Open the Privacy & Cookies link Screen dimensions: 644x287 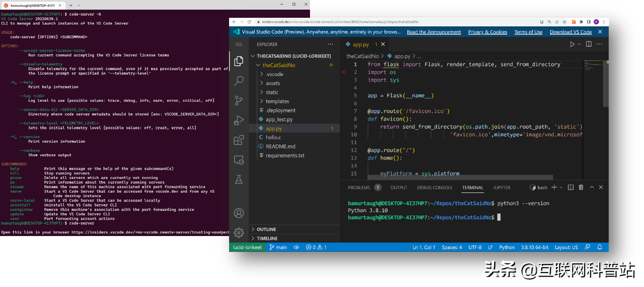[x=487, y=32]
